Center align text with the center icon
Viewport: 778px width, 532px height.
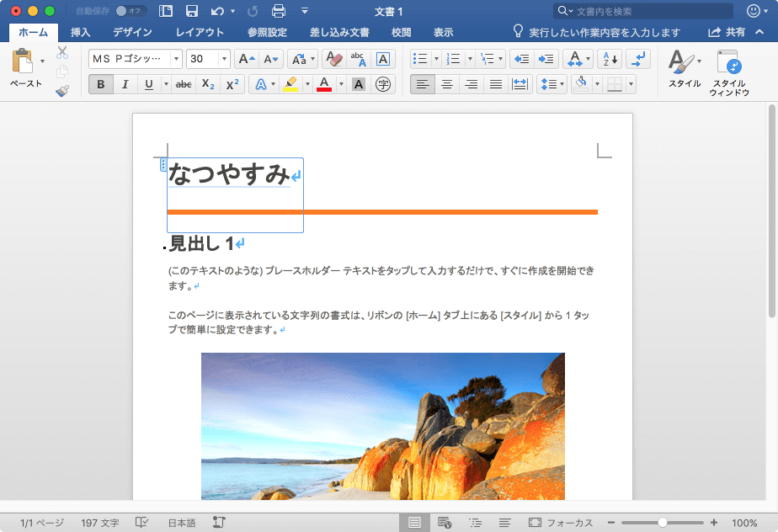coord(447,84)
